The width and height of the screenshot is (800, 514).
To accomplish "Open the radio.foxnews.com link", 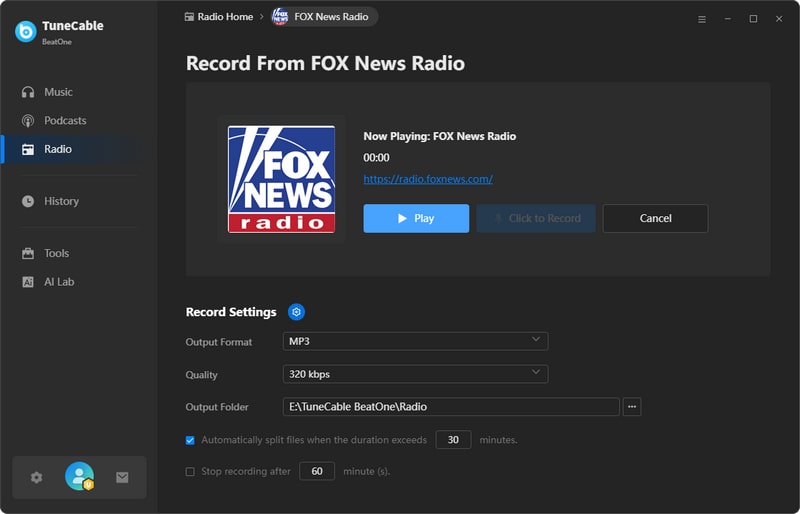I will coord(428,179).
